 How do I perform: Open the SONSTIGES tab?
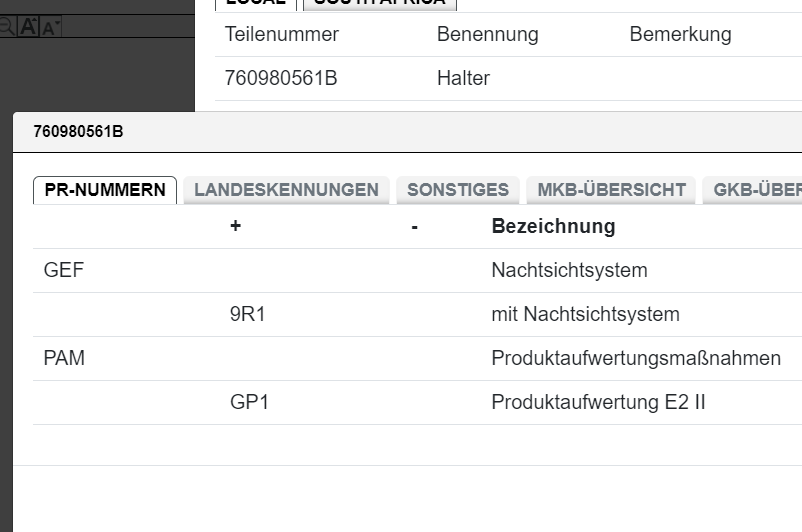coord(458,190)
